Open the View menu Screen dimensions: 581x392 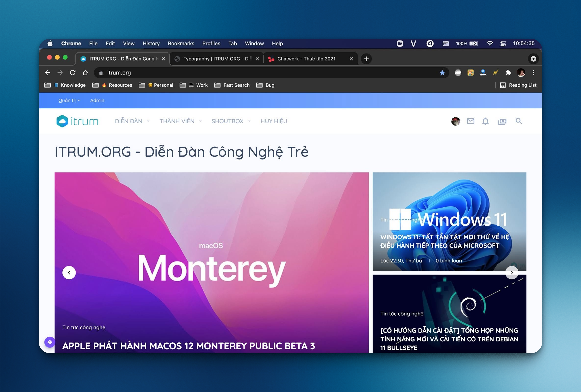point(129,43)
